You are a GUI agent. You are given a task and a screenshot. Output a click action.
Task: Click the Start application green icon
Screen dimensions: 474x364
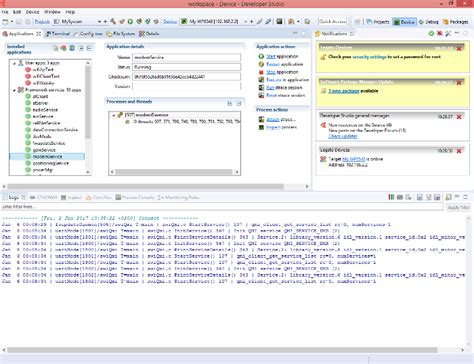point(261,56)
